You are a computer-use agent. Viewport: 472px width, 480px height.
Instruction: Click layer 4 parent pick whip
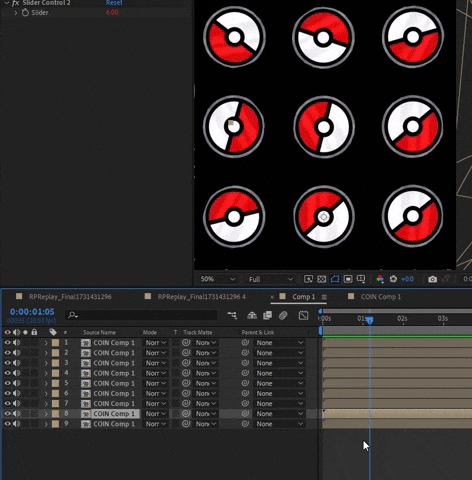pos(245,373)
